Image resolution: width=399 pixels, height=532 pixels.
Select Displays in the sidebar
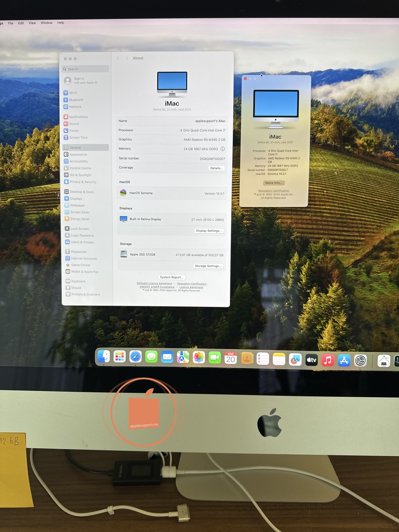coord(73,199)
